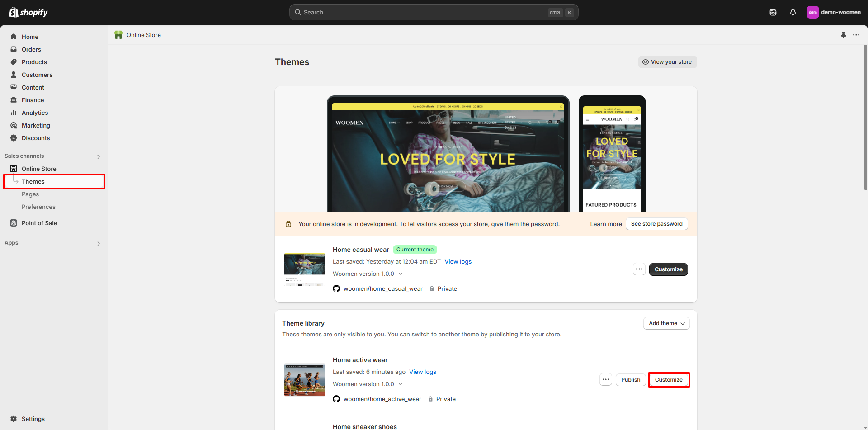Open the Analytics sidebar item
Image resolution: width=868 pixels, height=430 pixels.
point(34,113)
